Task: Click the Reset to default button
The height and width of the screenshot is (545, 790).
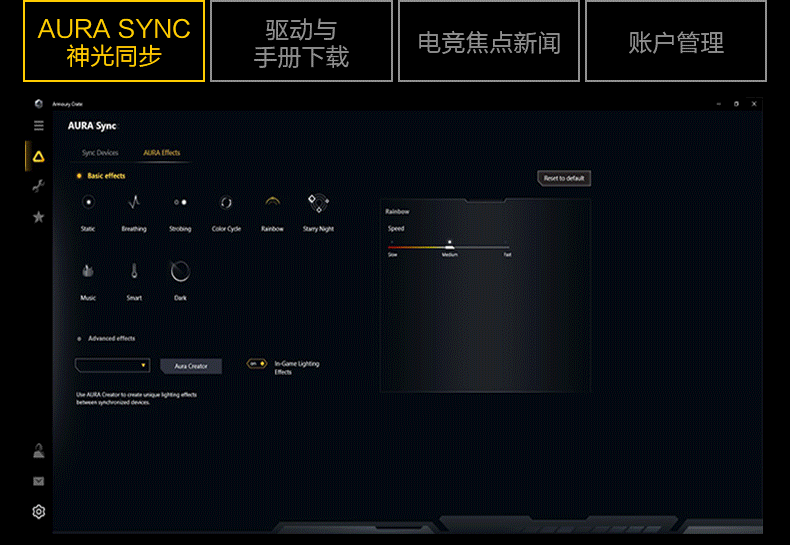Action: coord(564,178)
